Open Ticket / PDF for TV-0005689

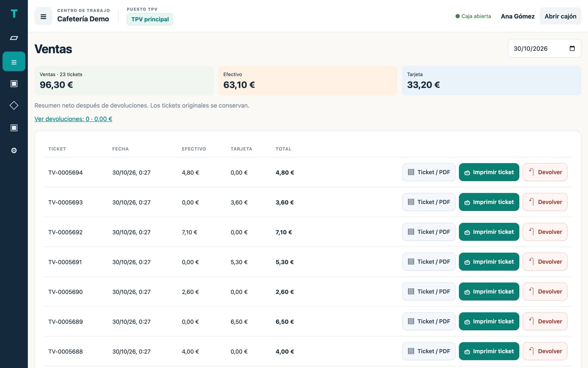(429, 321)
